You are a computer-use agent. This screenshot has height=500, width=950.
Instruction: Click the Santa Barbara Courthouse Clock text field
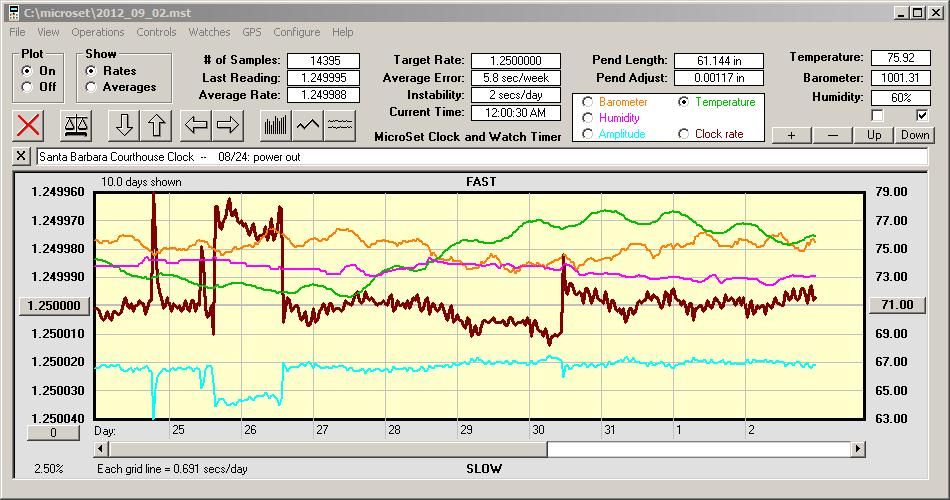click(x=480, y=157)
